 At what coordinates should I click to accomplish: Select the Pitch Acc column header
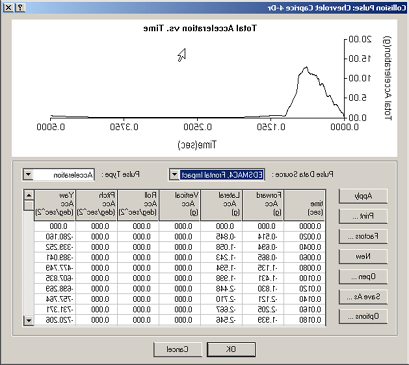[x=96, y=205]
